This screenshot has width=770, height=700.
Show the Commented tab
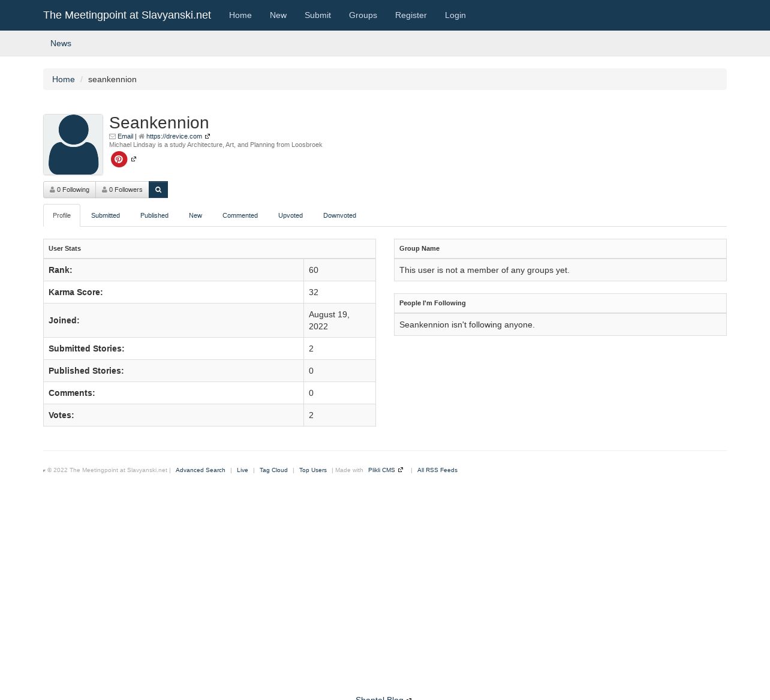(240, 215)
